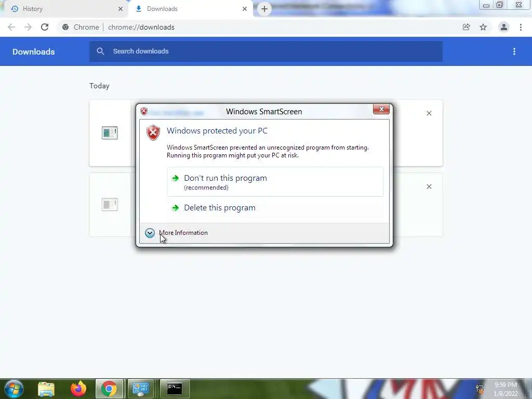Viewport: 532px width, 399px height.
Task: Remove the first download from list
Action: 429,113
